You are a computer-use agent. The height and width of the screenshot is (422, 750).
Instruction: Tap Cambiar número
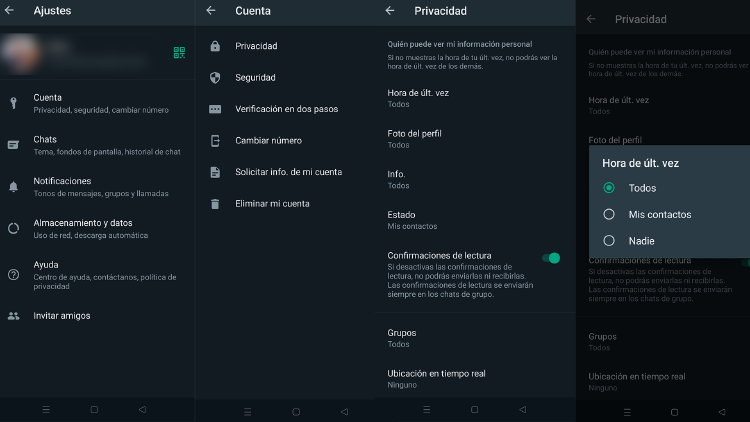[268, 141]
